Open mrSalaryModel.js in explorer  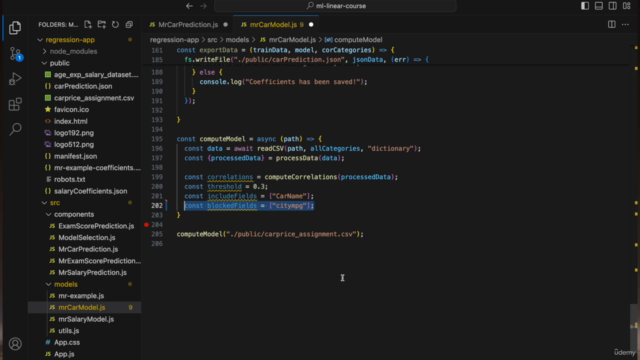coord(85,319)
